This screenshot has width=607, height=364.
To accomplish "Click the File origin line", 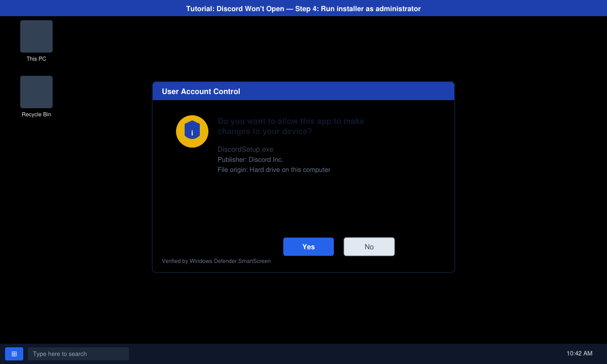I will 274,169.
